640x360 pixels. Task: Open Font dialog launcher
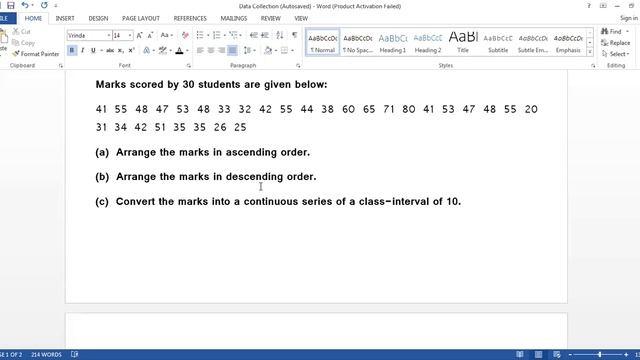pos(189,66)
